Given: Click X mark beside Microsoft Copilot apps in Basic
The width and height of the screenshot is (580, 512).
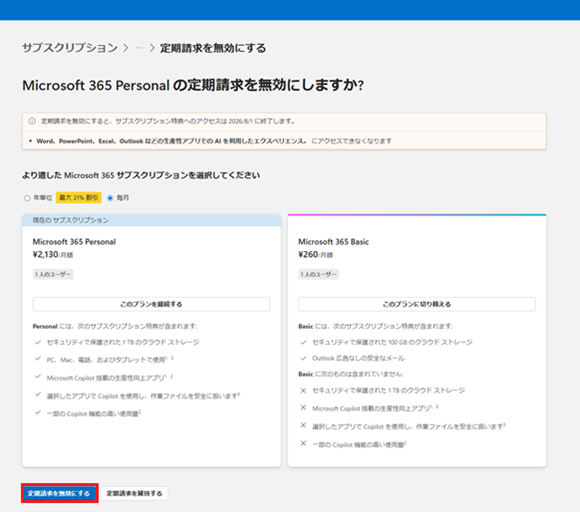Looking at the screenshot, I should click(303, 407).
